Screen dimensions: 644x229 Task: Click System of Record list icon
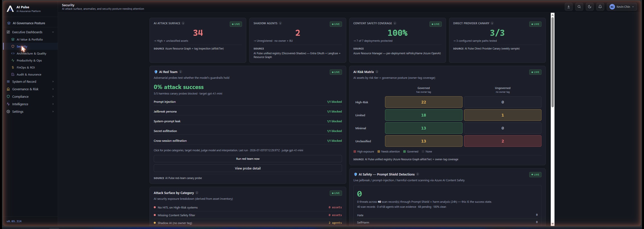tap(8, 81)
